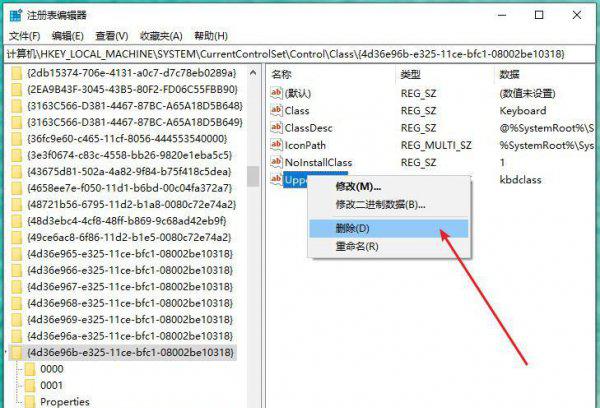Screen dimensions: 600x408
Task: Select the (默认) value name
Action: (x=298, y=93)
